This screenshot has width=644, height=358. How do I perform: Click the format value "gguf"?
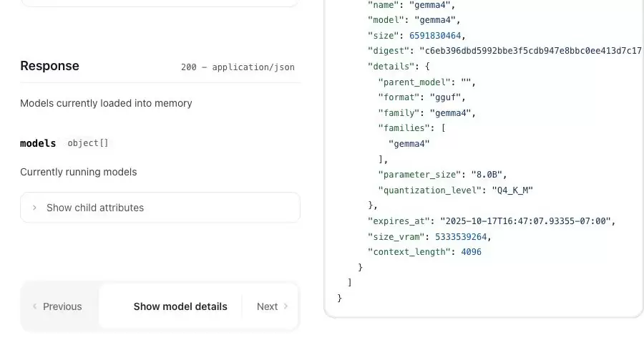click(x=445, y=97)
